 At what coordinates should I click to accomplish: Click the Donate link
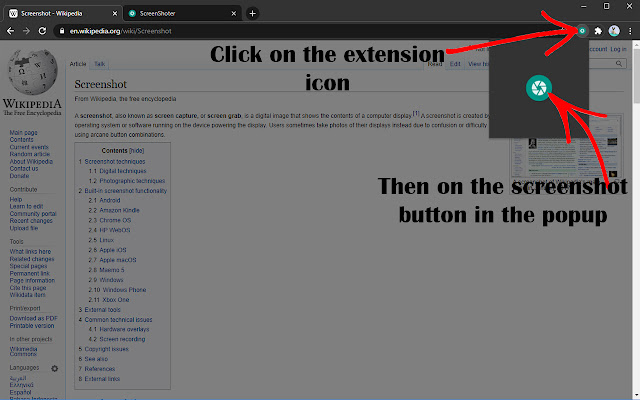coord(19,176)
